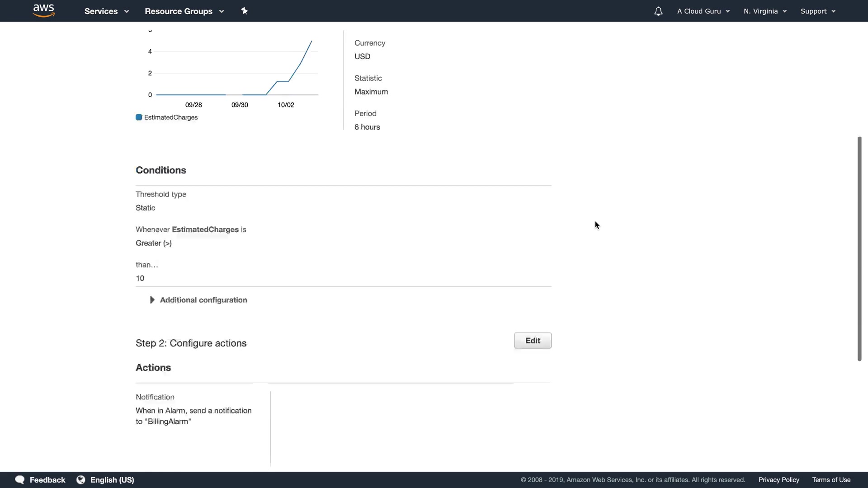Expand Additional configuration section
This screenshot has width=868, height=488.
click(x=203, y=300)
